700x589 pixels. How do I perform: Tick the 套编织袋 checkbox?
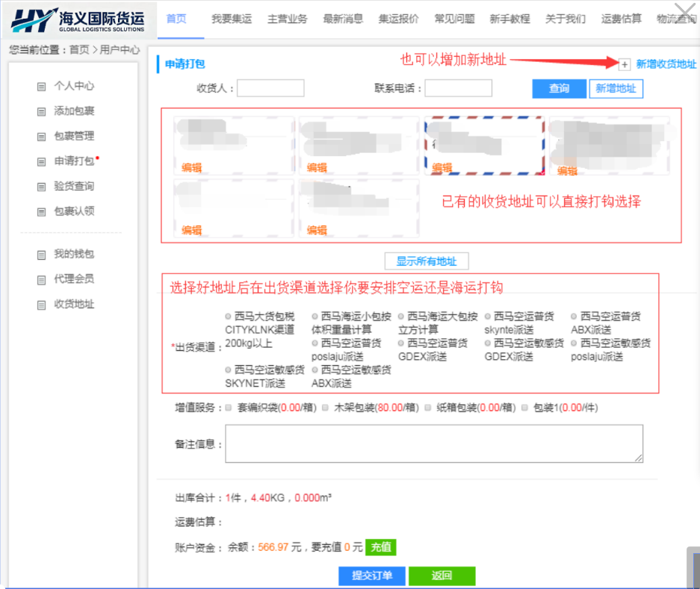(x=228, y=408)
